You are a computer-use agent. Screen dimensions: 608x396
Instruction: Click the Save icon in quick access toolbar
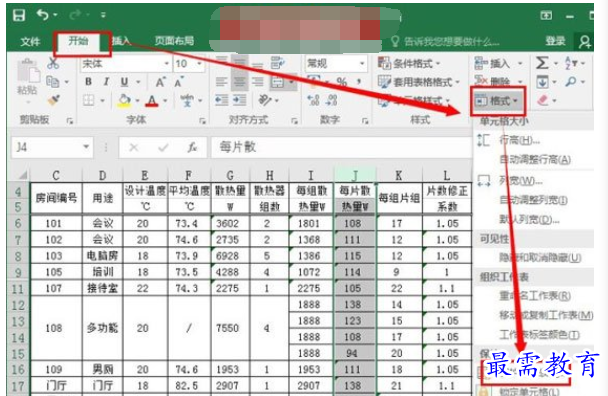click(x=19, y=15)
